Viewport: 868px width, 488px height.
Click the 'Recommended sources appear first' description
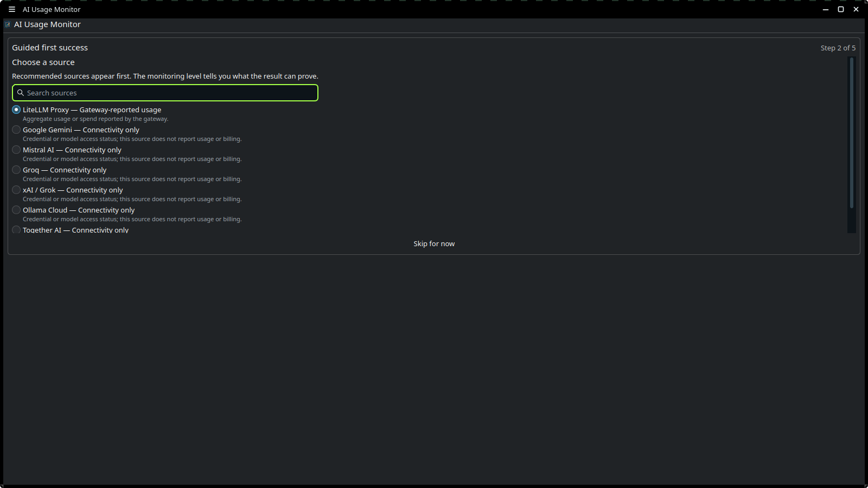tap(165, 76)
